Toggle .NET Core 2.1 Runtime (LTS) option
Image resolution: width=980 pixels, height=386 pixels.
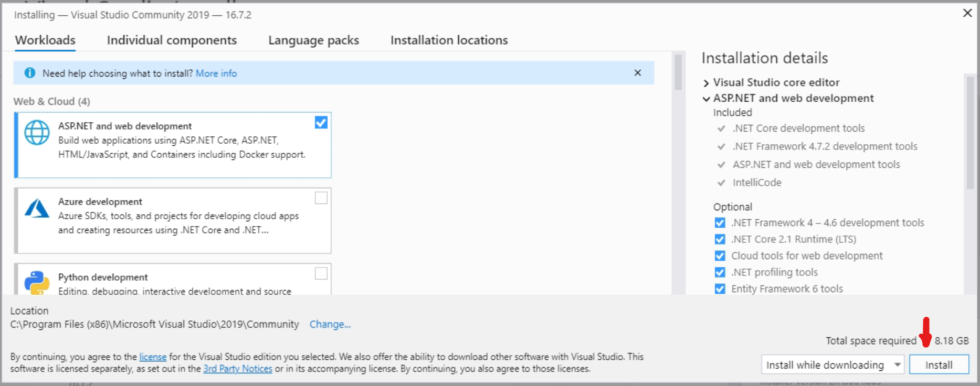tap(720, 239)
